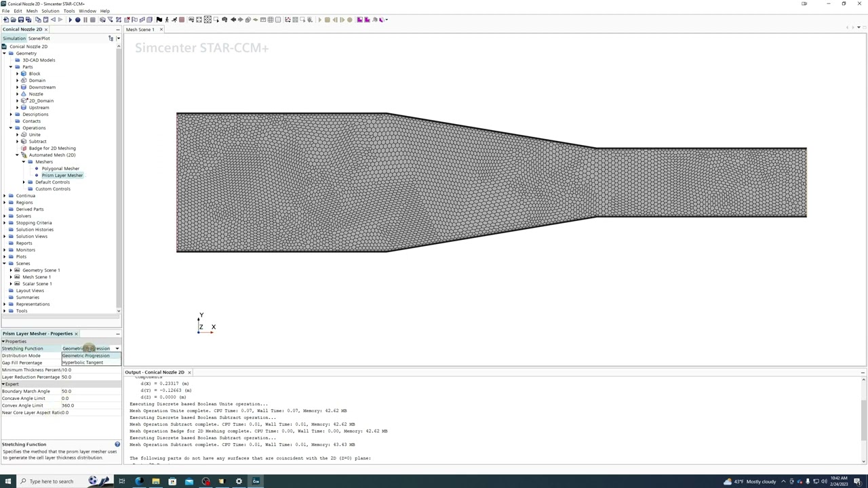868x488 pixels.
Task: Click the checkered Show Mesh toolbar icon
Action: coord(208,20)
